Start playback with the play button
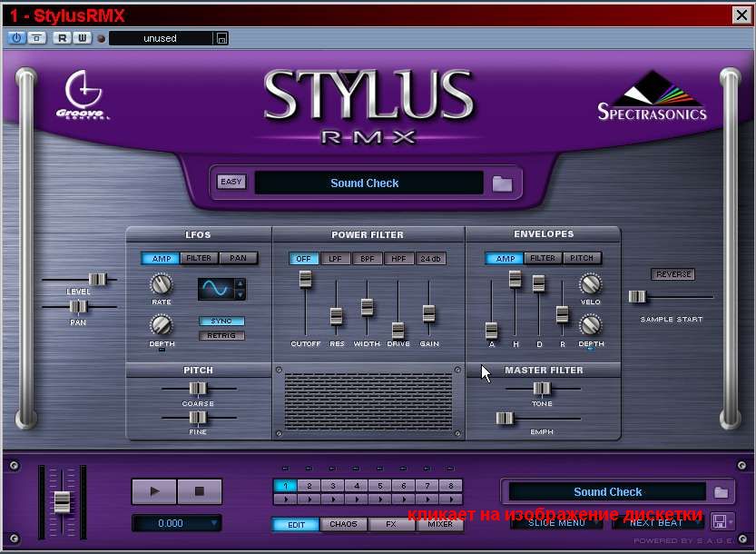Viewport: 756px width, 554px height. [154, 491]
